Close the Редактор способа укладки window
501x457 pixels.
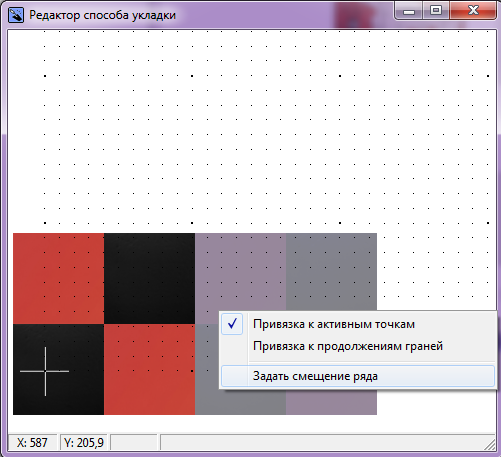tap(473, 11)
